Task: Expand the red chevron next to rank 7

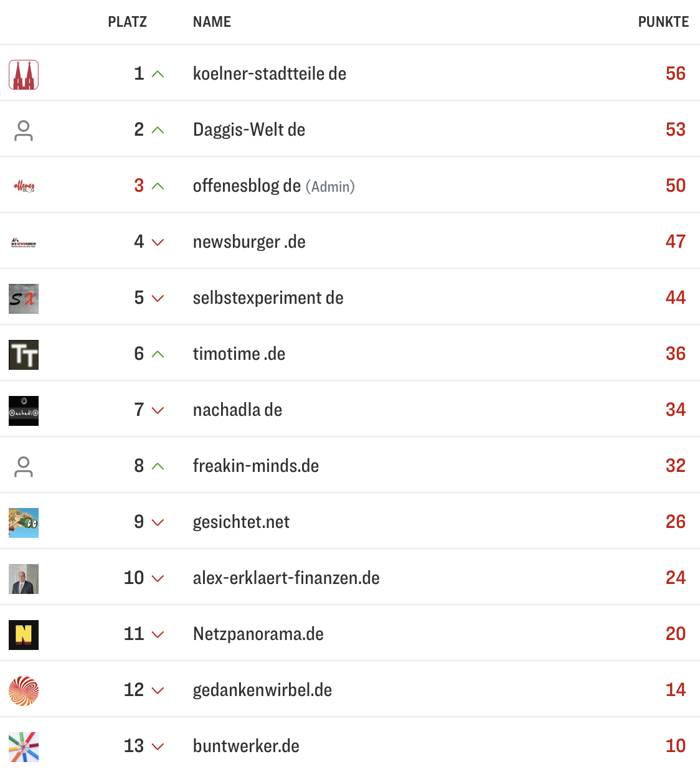Action: point(157,410)
